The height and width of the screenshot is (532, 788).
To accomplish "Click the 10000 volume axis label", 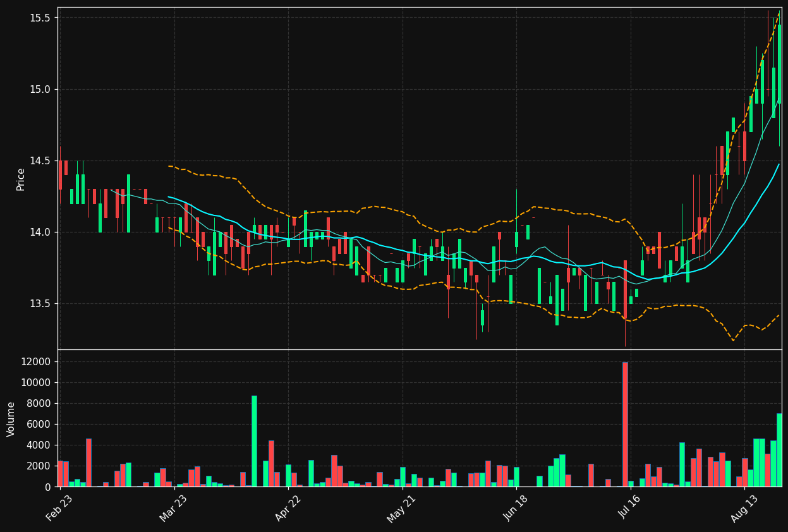I will point(36,383).
